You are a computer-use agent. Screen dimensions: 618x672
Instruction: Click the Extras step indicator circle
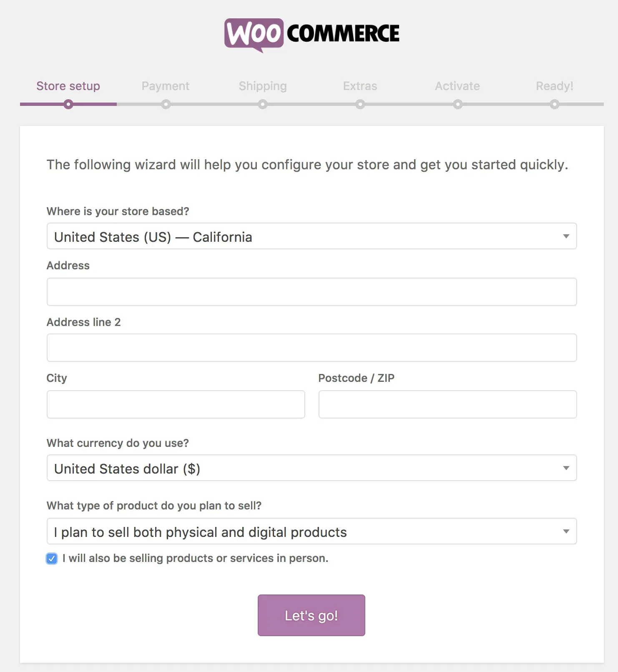pos(360,104)
